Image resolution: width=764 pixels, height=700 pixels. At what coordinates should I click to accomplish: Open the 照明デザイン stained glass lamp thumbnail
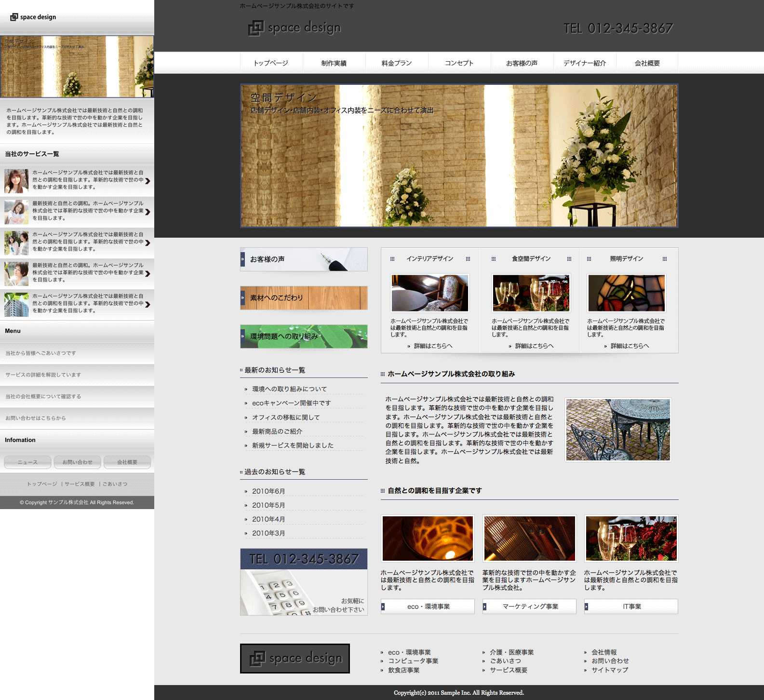click(x=626, y=293)
